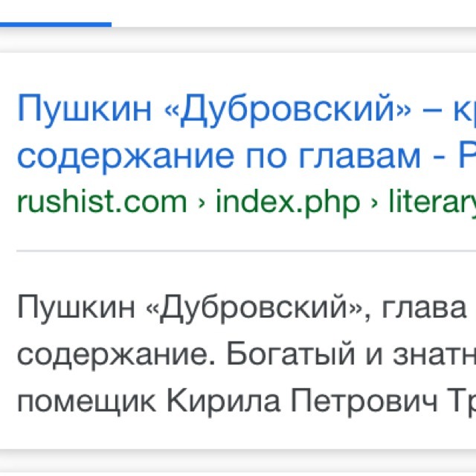Click the "›" separator after index.php
The width and height of the screenshot is (476, 476).
(375, 202)
